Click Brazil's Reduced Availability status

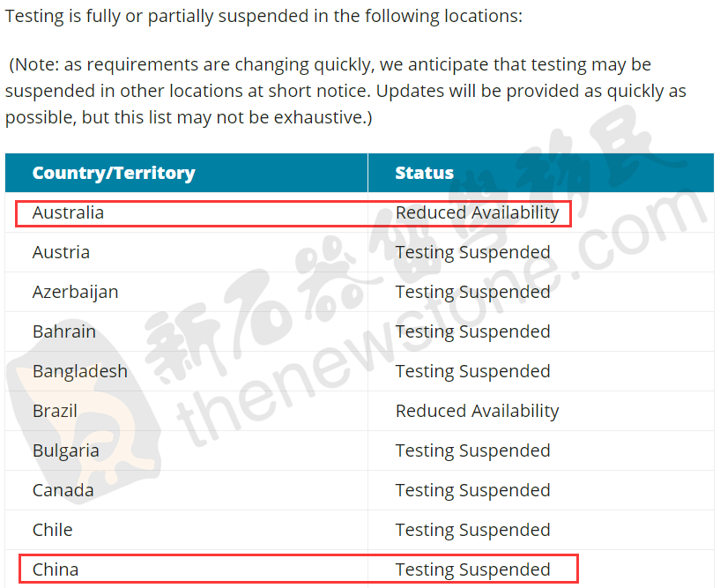pos(477,411)
